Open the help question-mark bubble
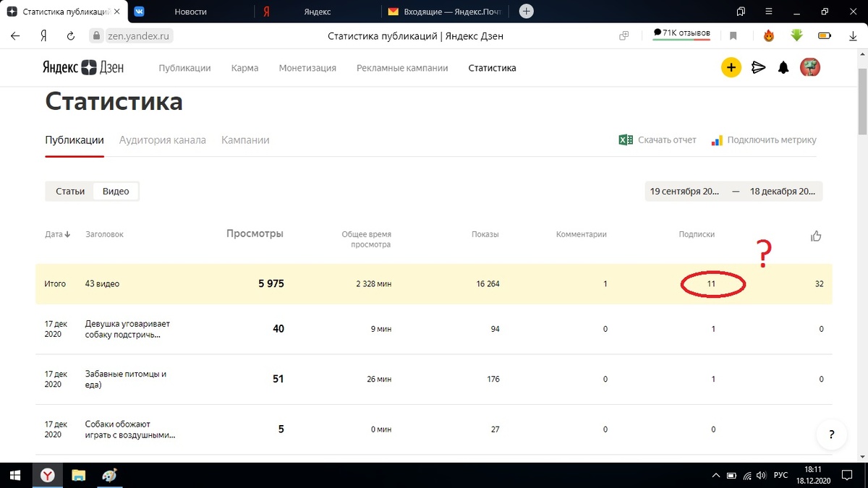The width and height of the screenshot is (868, 488). 831,435
